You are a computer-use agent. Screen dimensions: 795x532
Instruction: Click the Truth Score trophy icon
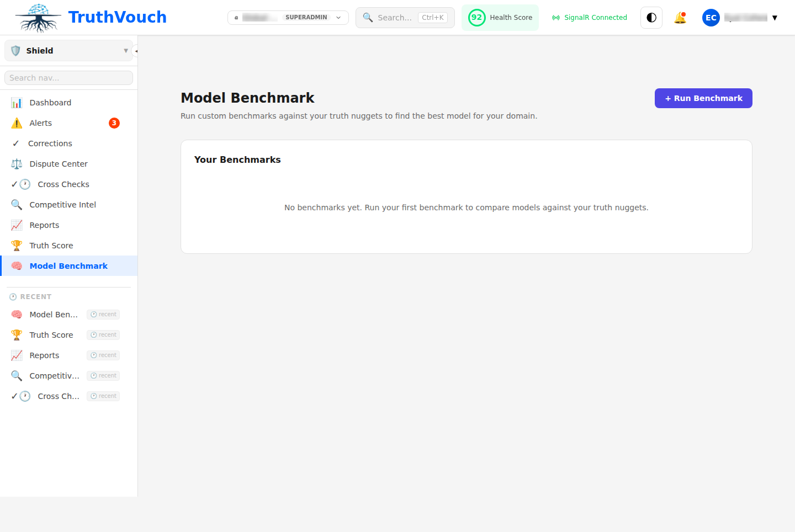pyautogui.click(x=17, y=246)
